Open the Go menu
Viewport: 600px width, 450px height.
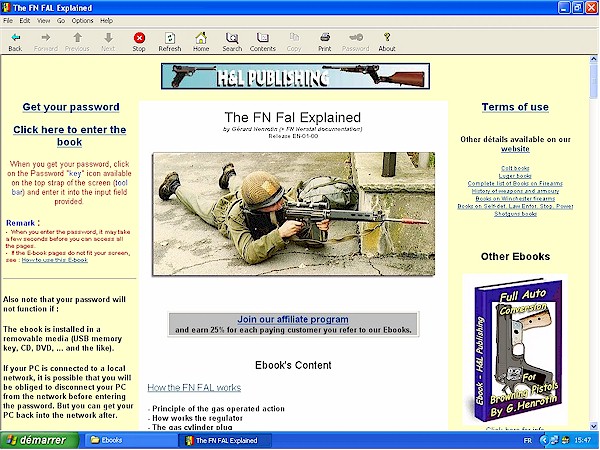click(x=61, y=21)
